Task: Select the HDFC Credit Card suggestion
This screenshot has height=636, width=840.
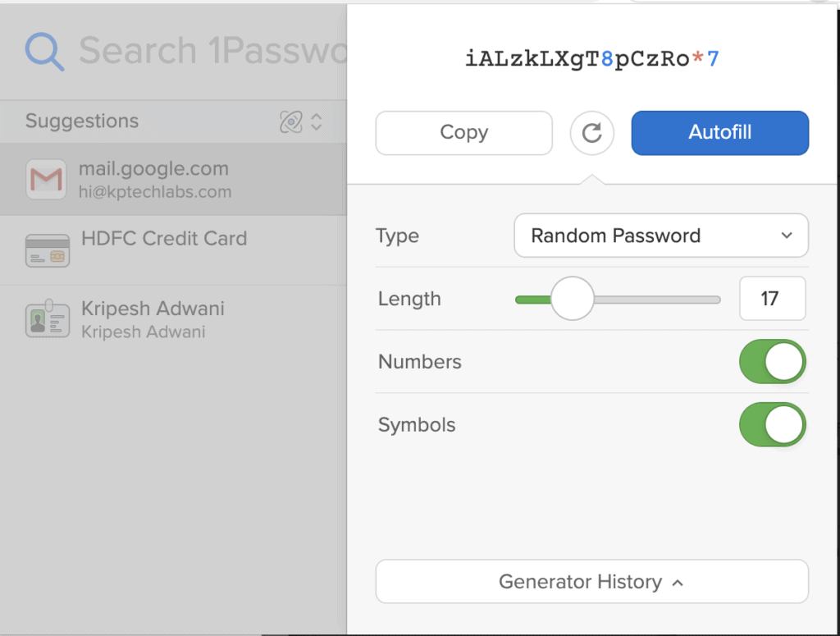Action: pyautogui.click(x=162, y=239)
